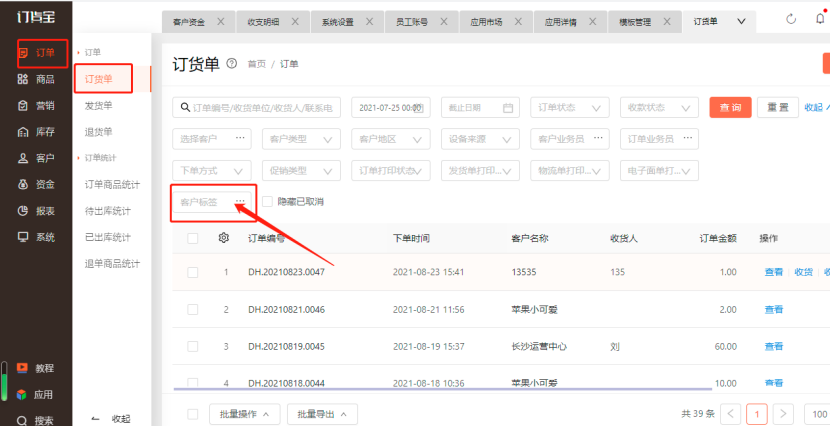Close the 员工账号 tab

(444, 22)
